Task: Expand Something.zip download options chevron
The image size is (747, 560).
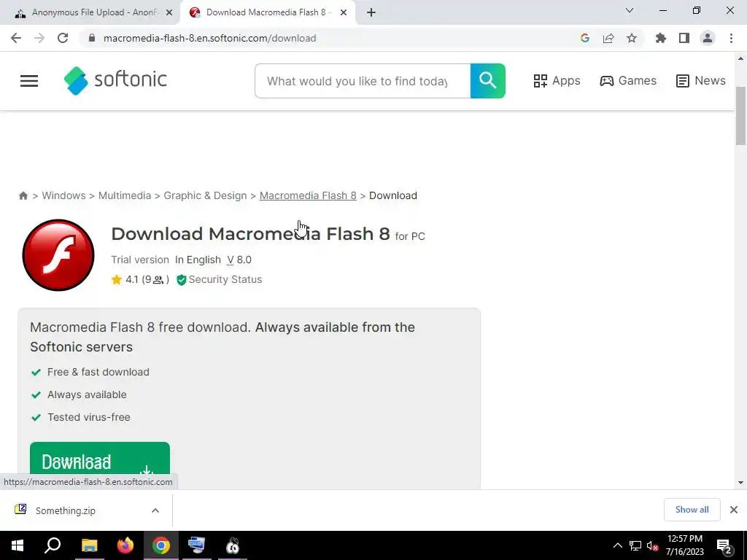Action: click(155, 510)
